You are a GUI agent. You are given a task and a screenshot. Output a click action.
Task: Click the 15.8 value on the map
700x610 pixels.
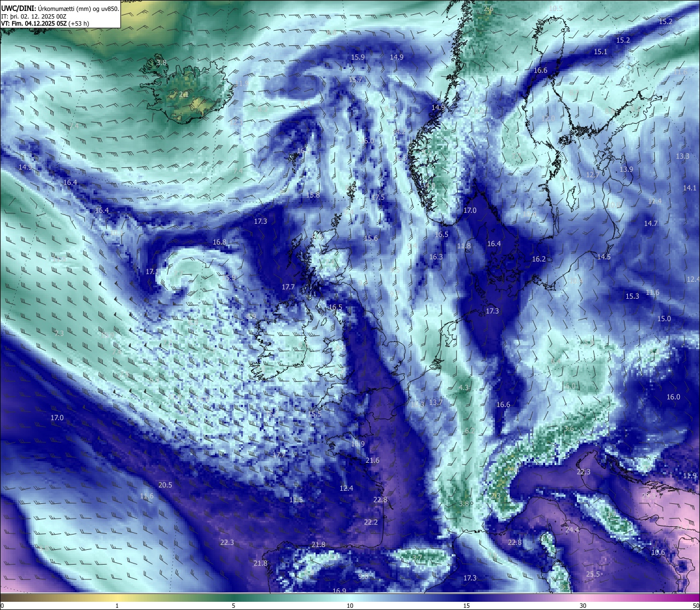coord(313,195)
